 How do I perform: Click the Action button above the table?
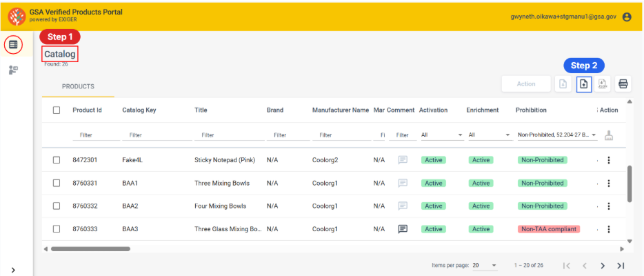coord(525,83)
